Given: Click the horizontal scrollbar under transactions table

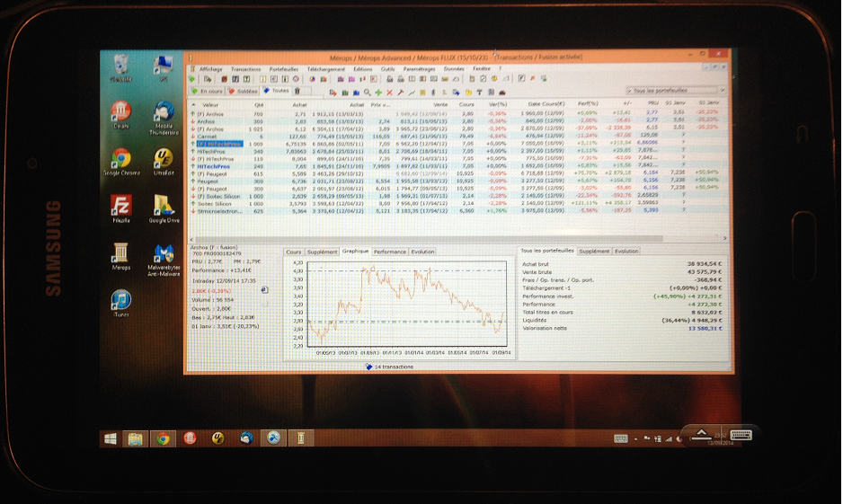Looking at the screenshot, I should tap(428, 238).
